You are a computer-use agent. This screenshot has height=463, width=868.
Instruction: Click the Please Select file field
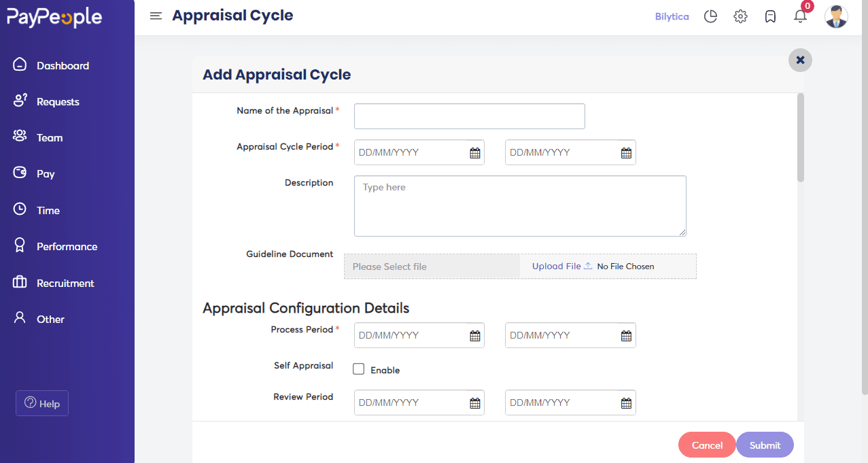click(432, 267)
